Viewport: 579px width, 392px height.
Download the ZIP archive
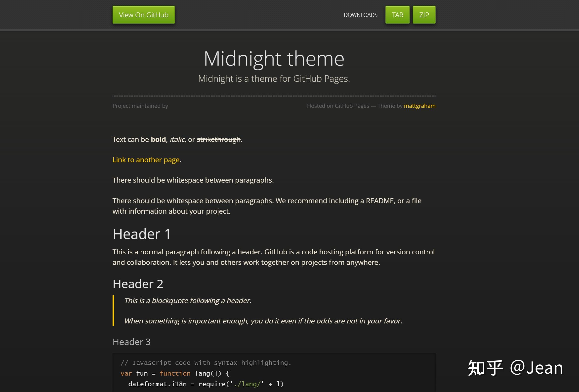424,15
